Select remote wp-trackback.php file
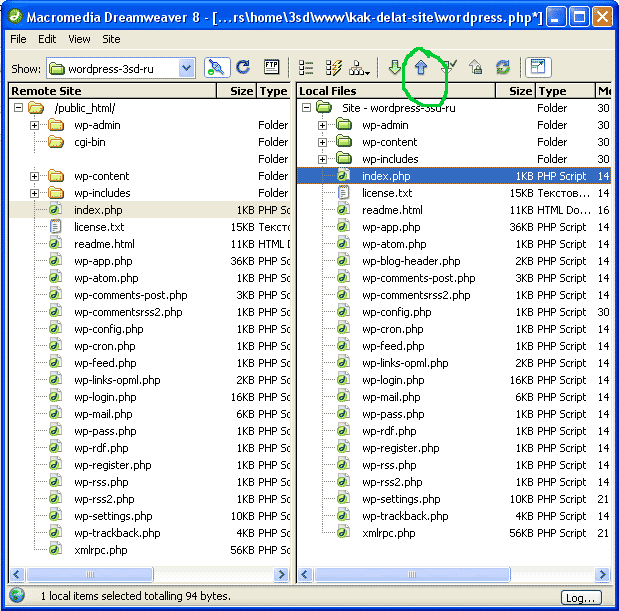This screenshot has height=611, width=619. (x=117, y=533)
